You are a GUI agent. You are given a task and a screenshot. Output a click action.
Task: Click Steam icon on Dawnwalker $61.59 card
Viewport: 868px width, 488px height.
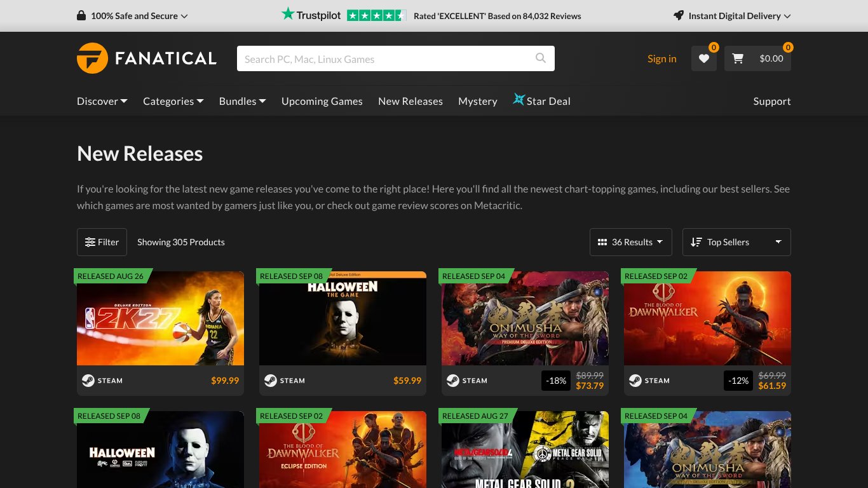point(635,381)
